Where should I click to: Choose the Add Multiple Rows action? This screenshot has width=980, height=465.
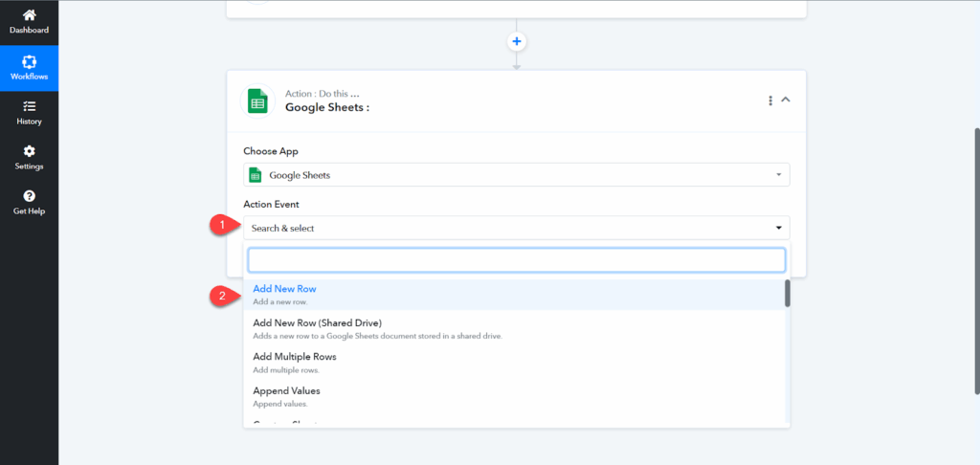point(514,363)
